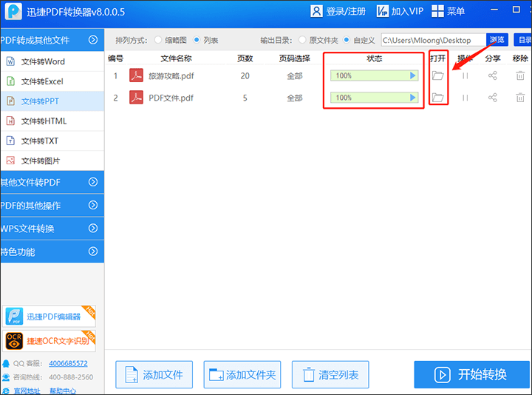Click the 添加文件 button
532x395 pixels.
pyautogui.click(x=154, y=375)
